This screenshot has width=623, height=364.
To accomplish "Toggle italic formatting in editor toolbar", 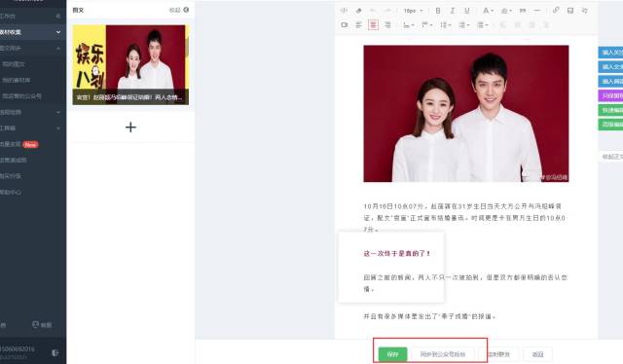I will [x=452, y=11].
